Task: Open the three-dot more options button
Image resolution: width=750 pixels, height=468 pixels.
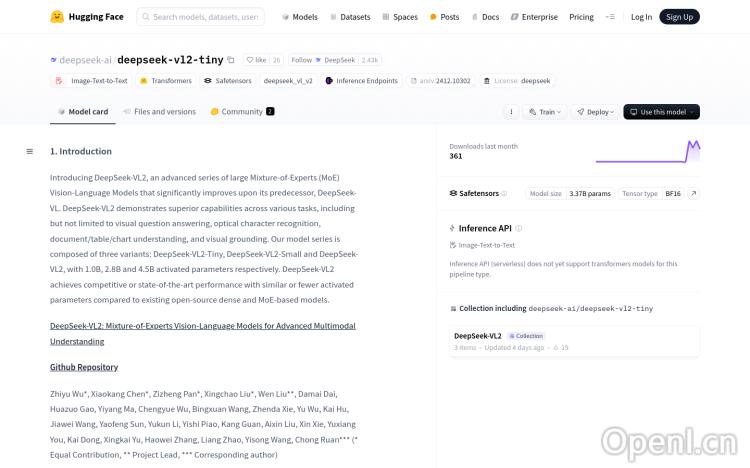Action: 511,112
